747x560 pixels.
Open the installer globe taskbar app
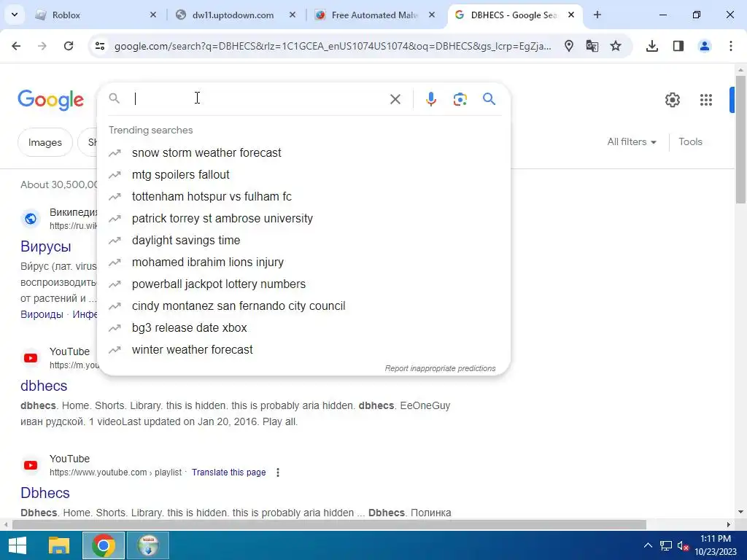click(148, 545)
